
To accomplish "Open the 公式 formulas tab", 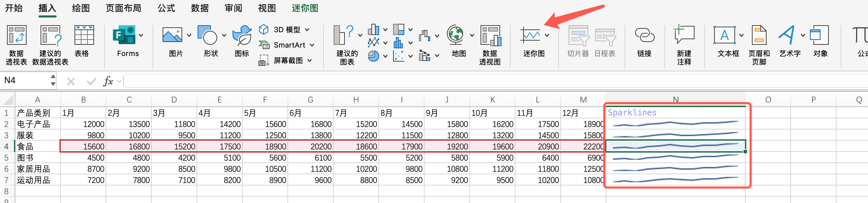I will [166, 8].
